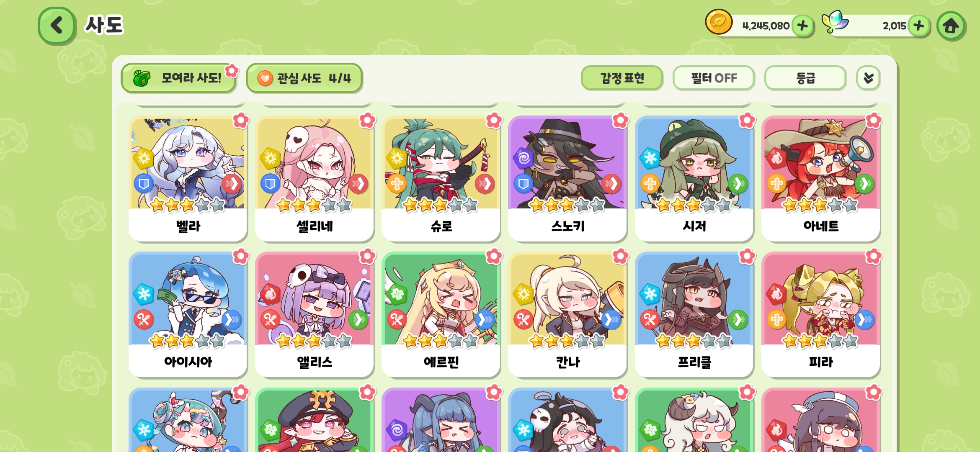Viewport: 980px width, 452px height.
Task: Switch to 관심 사도 4/4 tab
Action: pos(304,78)
